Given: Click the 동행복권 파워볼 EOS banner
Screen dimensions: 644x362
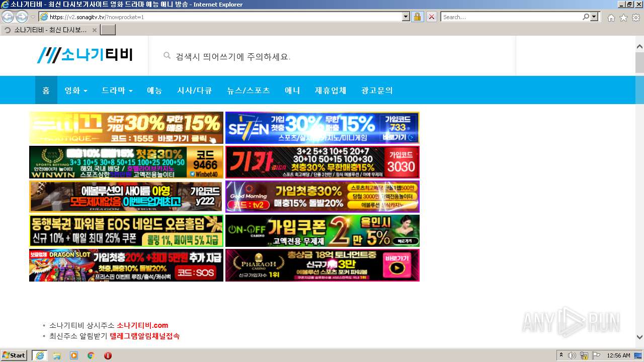Looking at the screenshot, I should click(126, 231).
